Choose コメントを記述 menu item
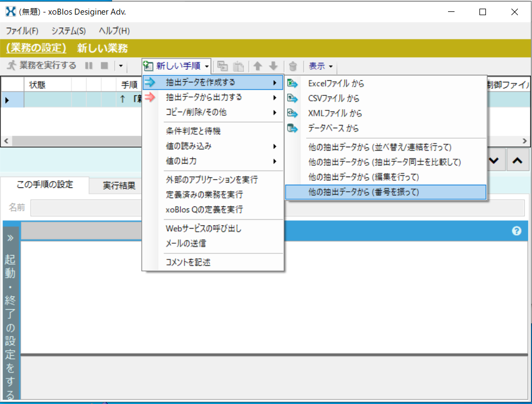 (x=213, y=262)
